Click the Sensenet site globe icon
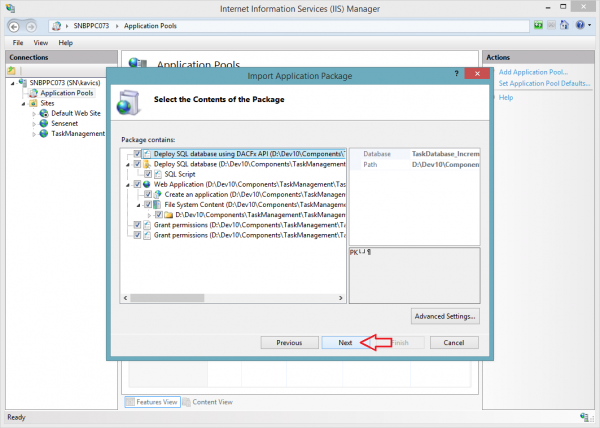Screen dimensions: 600x428 44,123
